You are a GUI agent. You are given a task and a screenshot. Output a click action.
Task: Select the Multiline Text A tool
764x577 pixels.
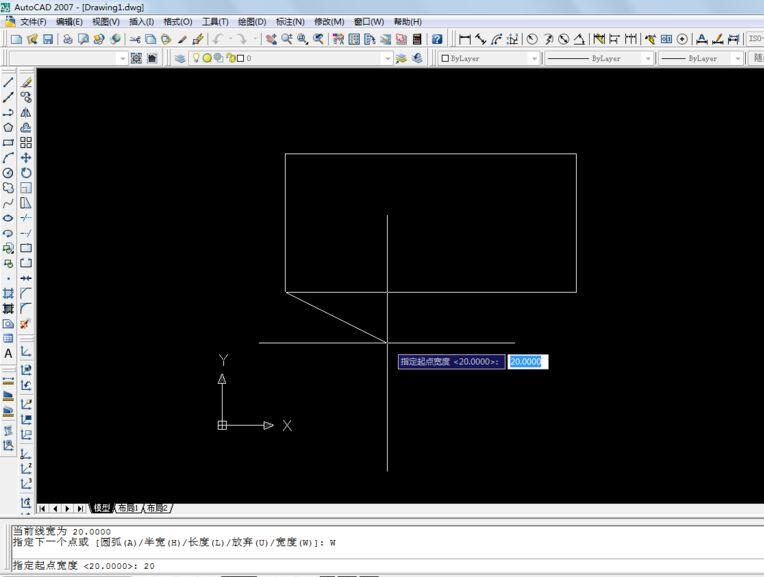(8, 354)
